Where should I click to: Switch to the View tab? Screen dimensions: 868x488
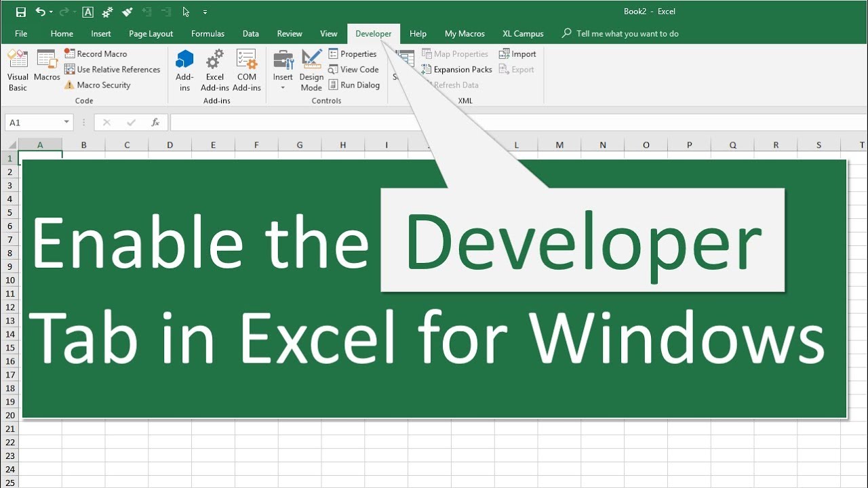(329, 33)
